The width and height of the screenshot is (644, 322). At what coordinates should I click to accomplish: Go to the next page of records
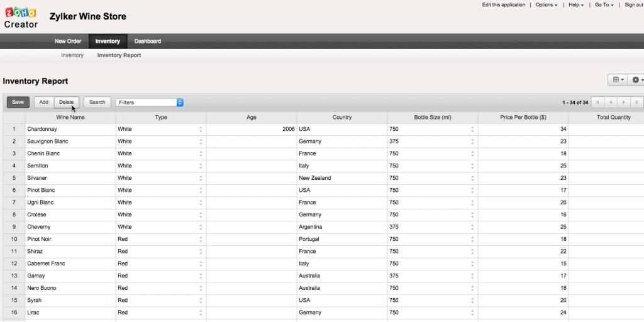pyautogui.click(x=623, y=102)
